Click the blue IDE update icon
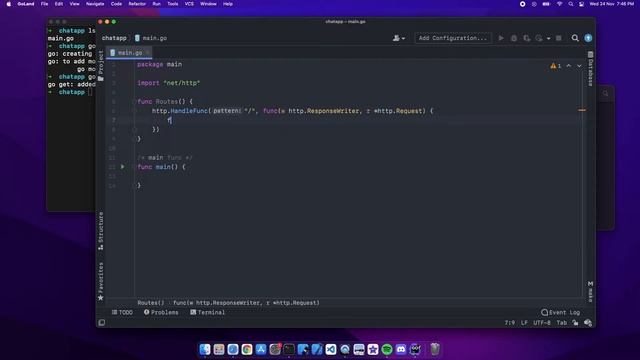640x360 pixels. click(588, 38)
